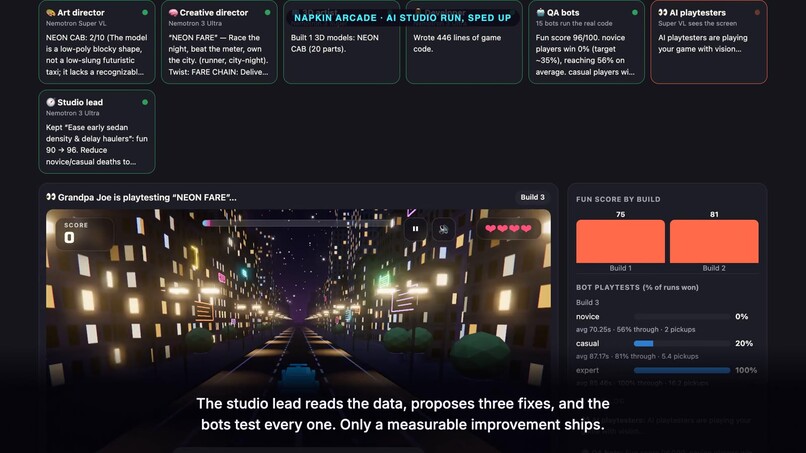806x453 pixels.
Task: Click the novice '0%' value
Action: [741, 317]
